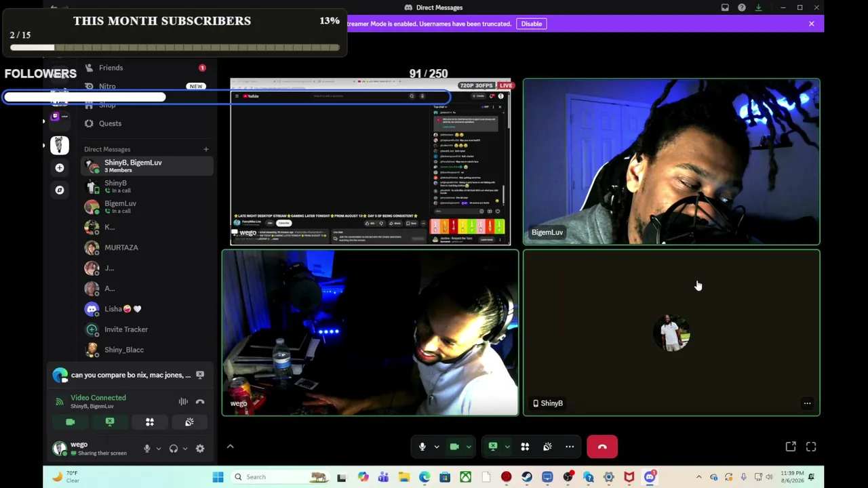Viewport: 868px width, 488px height.
Task: Open the Windows Start menu
Action: pyautogui.click(x=218, y=477)
